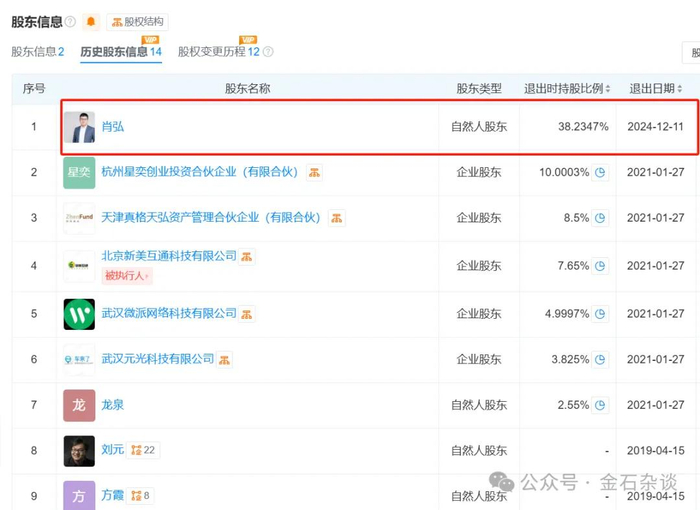Click the 股东类型 column header

(479, 88)
